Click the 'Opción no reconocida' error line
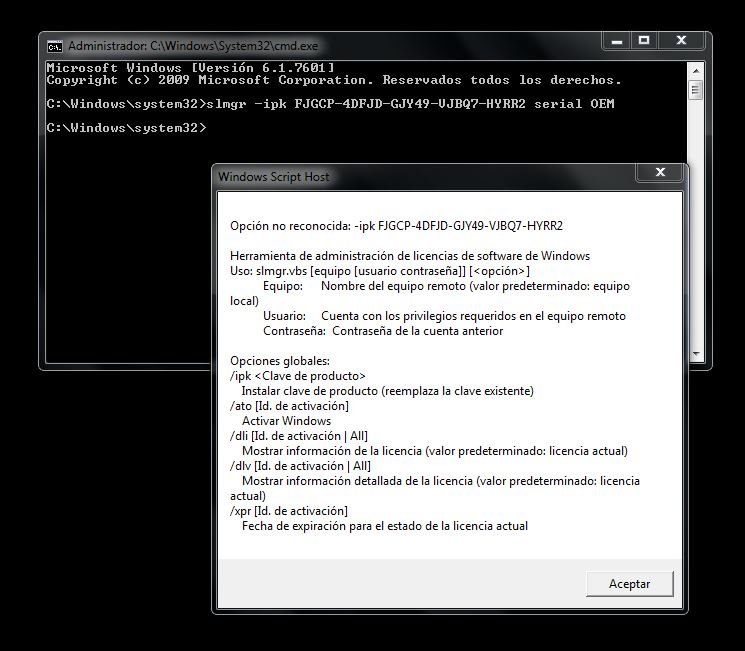The height and width of the screenshot is (651, 745). click(396, 226)
